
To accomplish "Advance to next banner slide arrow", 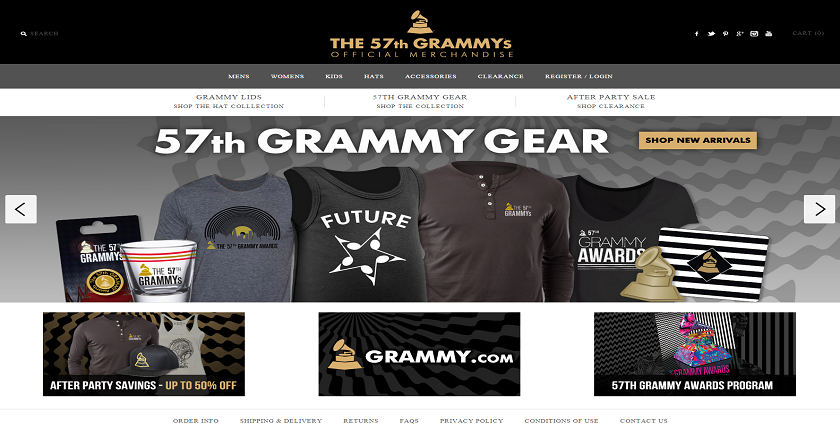I will (x=819, y=209).
